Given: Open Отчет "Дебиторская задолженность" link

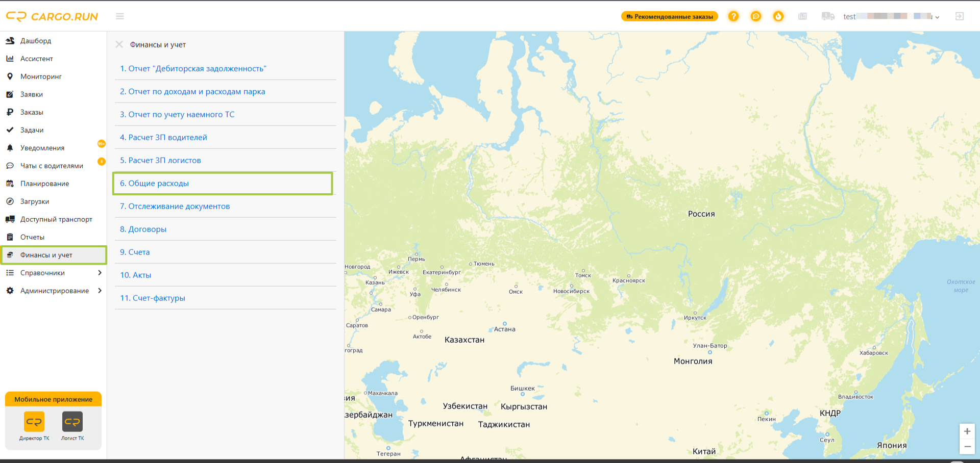Looking at the screenshot, I should click(193, 68).
